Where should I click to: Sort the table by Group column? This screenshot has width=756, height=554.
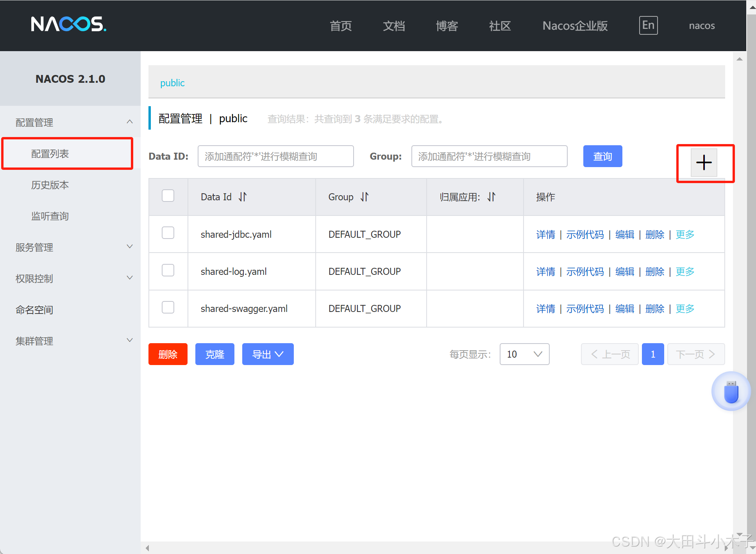pos(365,197)
